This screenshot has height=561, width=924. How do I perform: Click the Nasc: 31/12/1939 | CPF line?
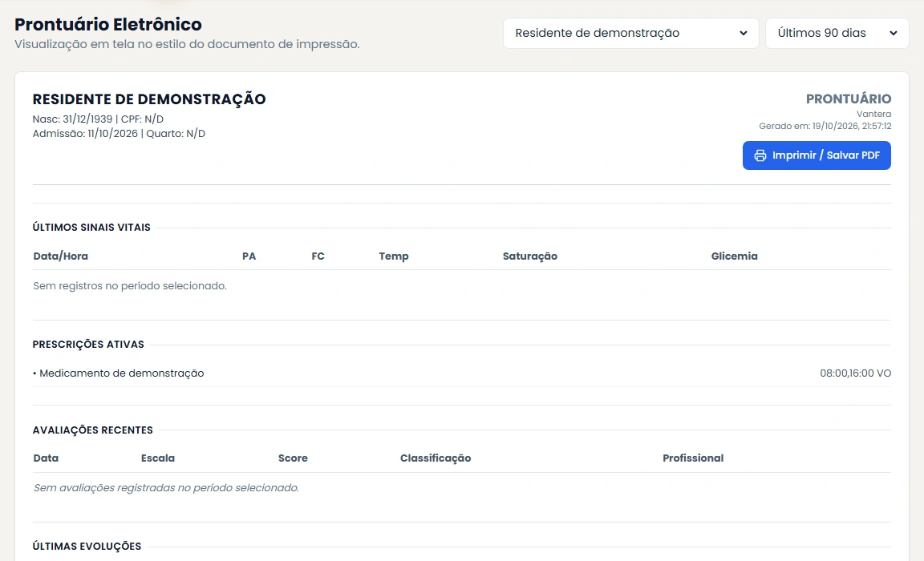pos(98,119)
